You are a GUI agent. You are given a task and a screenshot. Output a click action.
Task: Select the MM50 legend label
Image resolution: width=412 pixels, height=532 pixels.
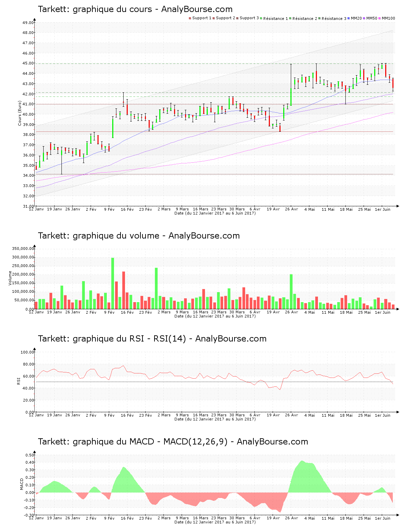372,18
